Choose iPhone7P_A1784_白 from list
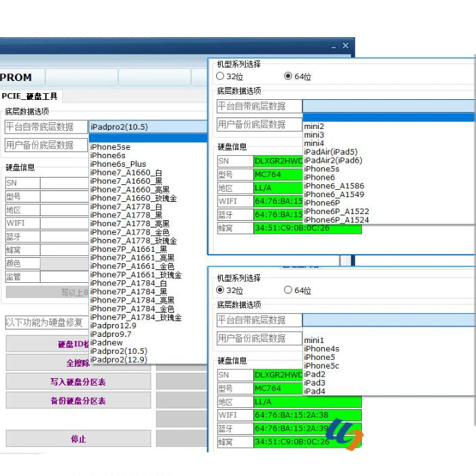This screenshot has height=476, width=476. tap(128, 283)
